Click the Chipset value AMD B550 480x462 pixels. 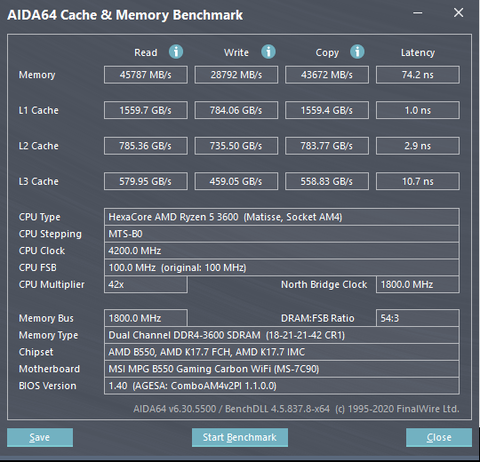pos(282,352)
